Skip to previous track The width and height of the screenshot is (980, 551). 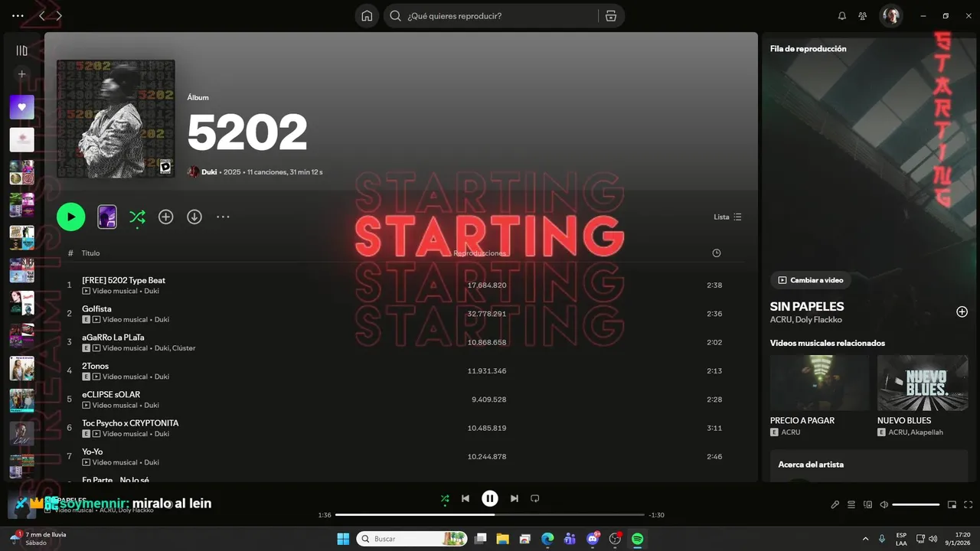click(x=465, y=499)
